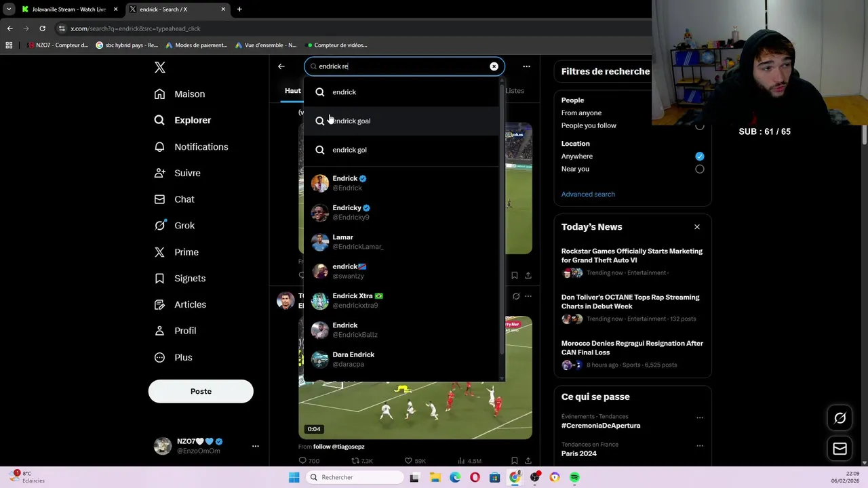The image size is (868, 488).
Task: Click the X logo in sidebar
Action: click(159, 67)
